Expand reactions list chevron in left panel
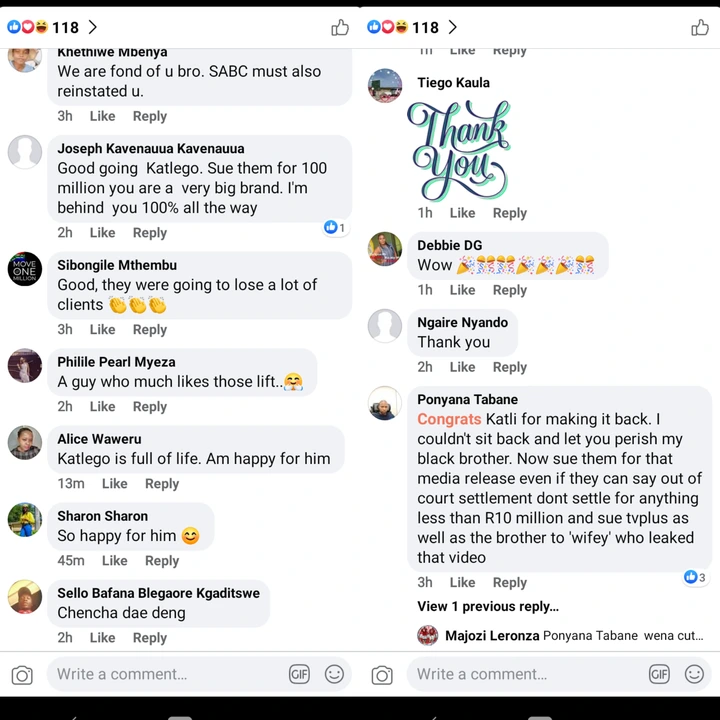Screen dimensions: 720x720 coord(93,27)
